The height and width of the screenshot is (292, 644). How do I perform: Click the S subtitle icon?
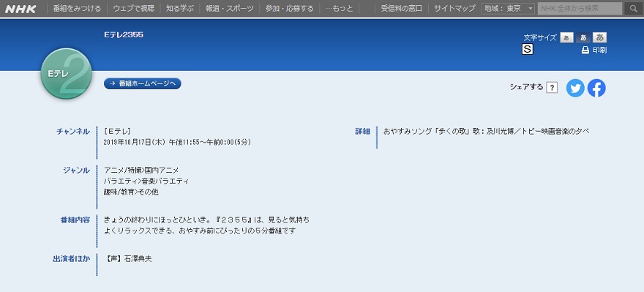point(528,50)
